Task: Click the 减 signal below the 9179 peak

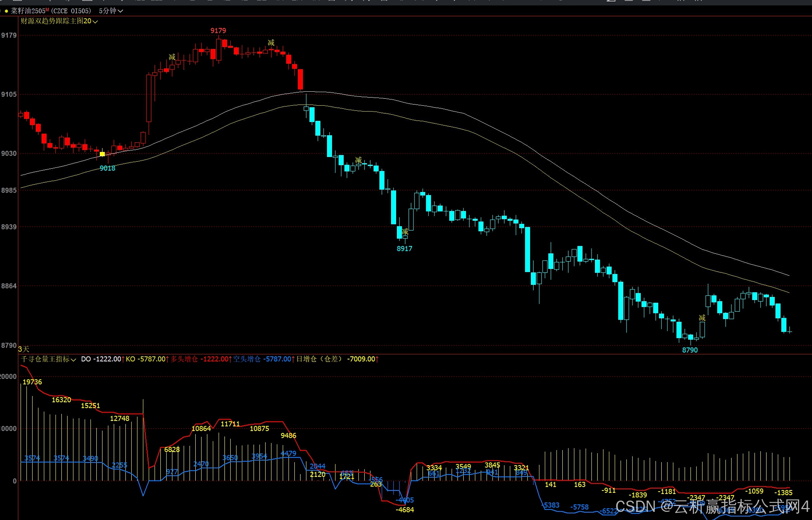Action: [x=271, y=43]
